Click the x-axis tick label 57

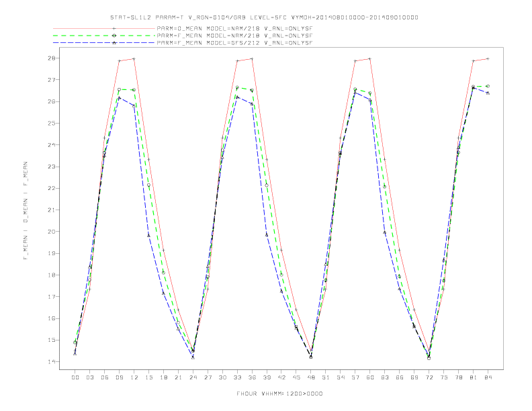(x=355, y=377)
